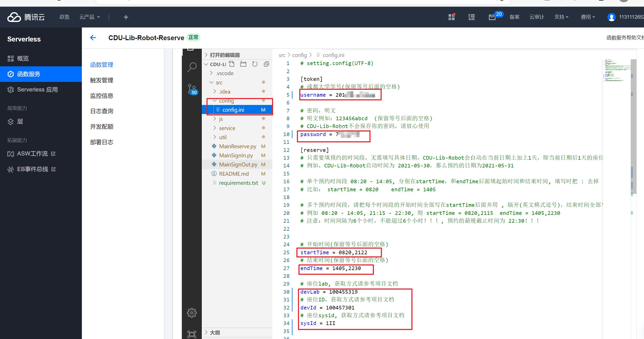Open the 云审计 link

(x=537, y=17)
